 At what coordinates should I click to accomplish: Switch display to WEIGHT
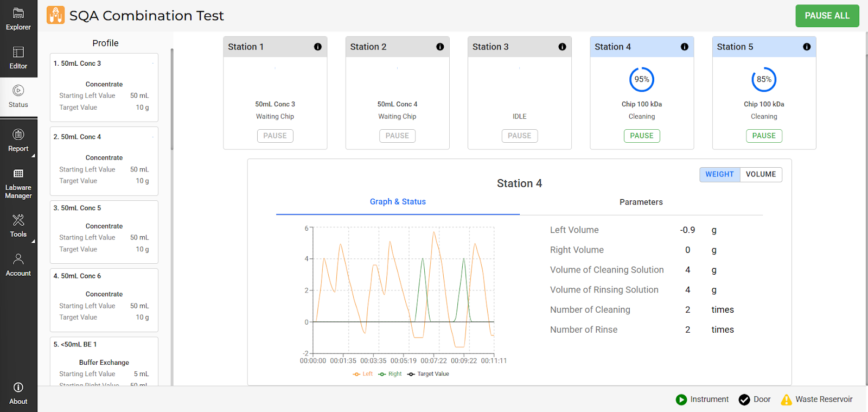pyautogui.click(x=719, y=174)
